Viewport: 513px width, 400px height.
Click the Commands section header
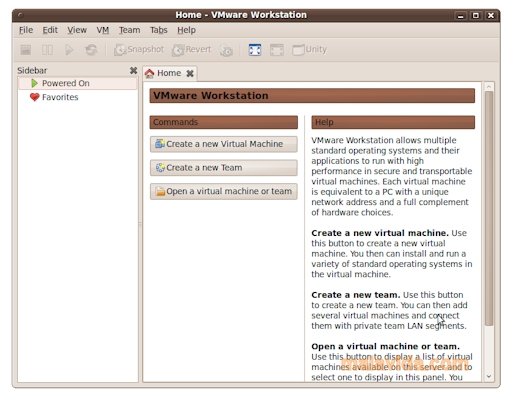[x=224, y=122]
